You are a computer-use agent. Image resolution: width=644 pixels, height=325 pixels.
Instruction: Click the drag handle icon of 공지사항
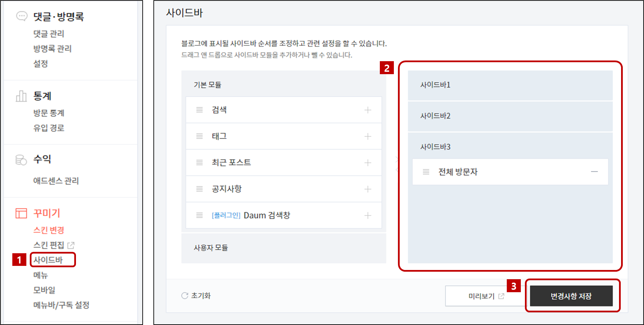(199, 189)
